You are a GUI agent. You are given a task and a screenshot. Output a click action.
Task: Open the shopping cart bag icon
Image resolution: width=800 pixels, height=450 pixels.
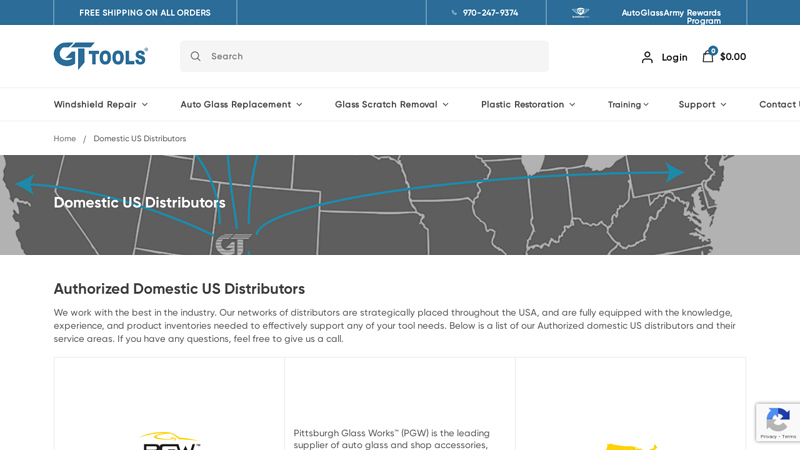708,55
